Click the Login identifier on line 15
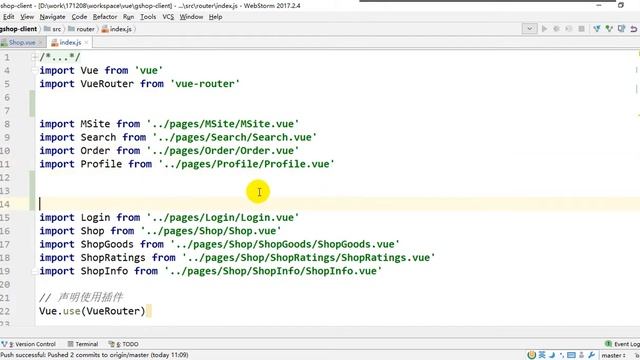The height and width of the screenshot is (360, 640). (x=95, y=218)
